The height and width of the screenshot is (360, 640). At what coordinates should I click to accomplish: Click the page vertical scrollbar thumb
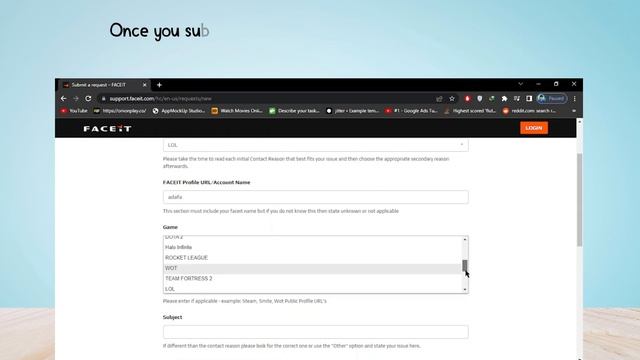580,200
